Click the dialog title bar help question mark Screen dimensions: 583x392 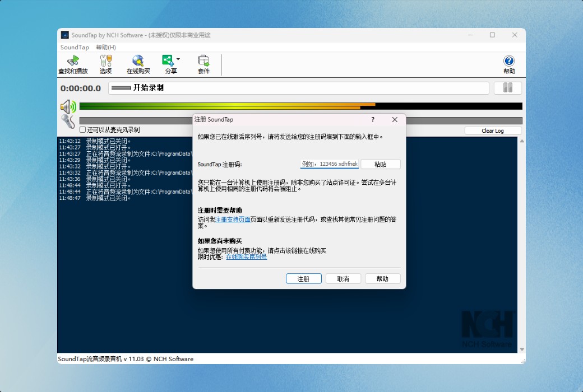[x=372, y=119]
